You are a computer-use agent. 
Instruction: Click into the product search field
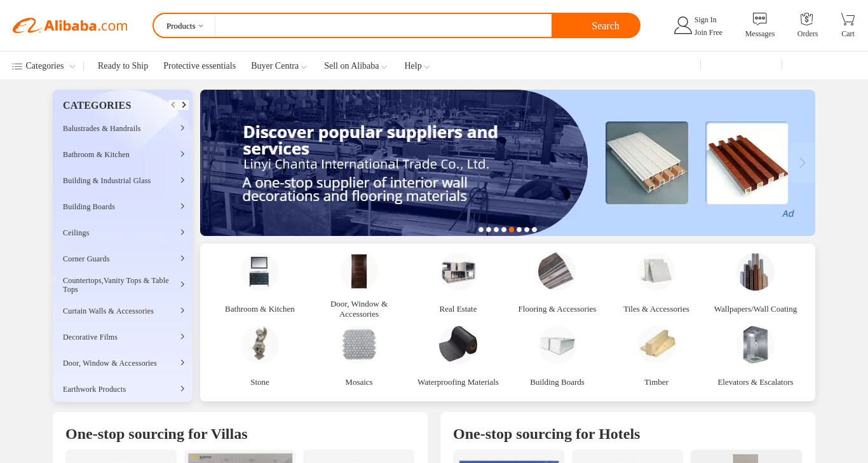383,26
